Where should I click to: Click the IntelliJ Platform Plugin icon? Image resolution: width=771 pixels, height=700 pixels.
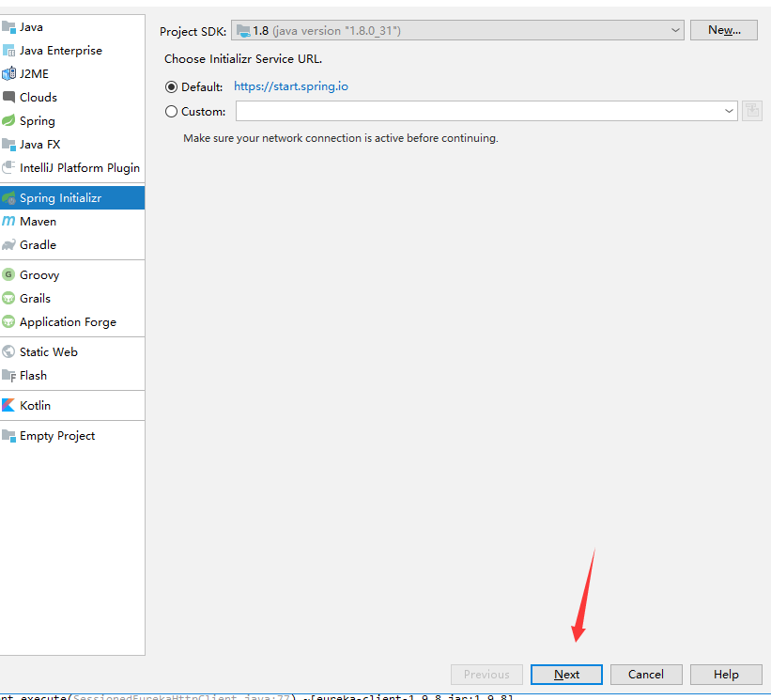[8, 168]
